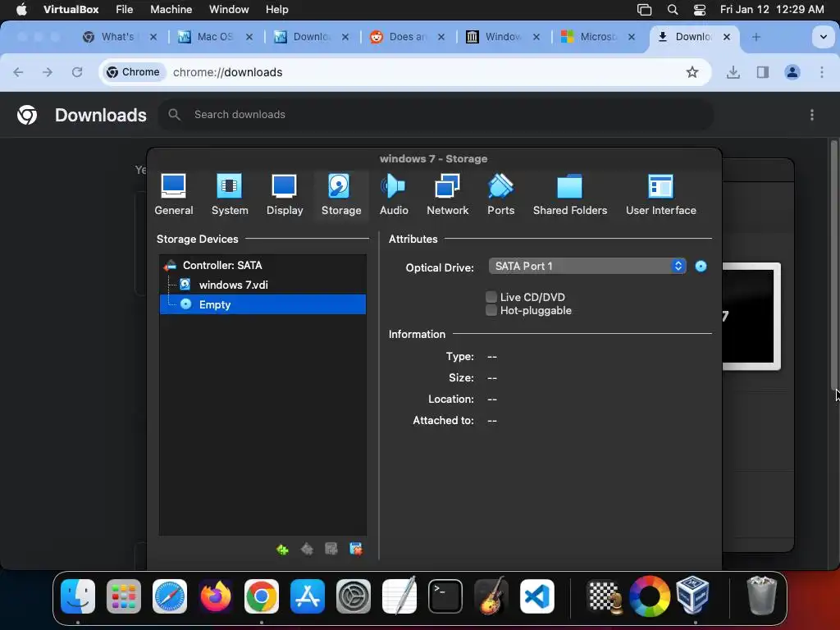Open the Display settings pane

pyautogui.click(x=285, y=194)
